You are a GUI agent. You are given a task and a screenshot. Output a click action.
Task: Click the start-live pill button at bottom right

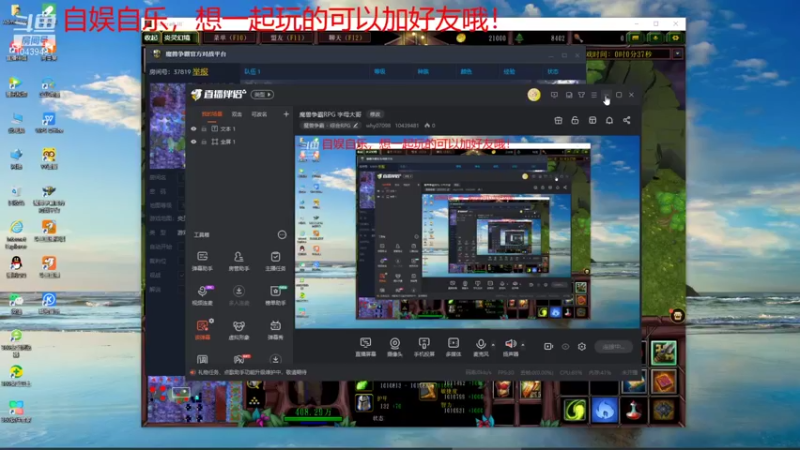click(x=613, y=346)
